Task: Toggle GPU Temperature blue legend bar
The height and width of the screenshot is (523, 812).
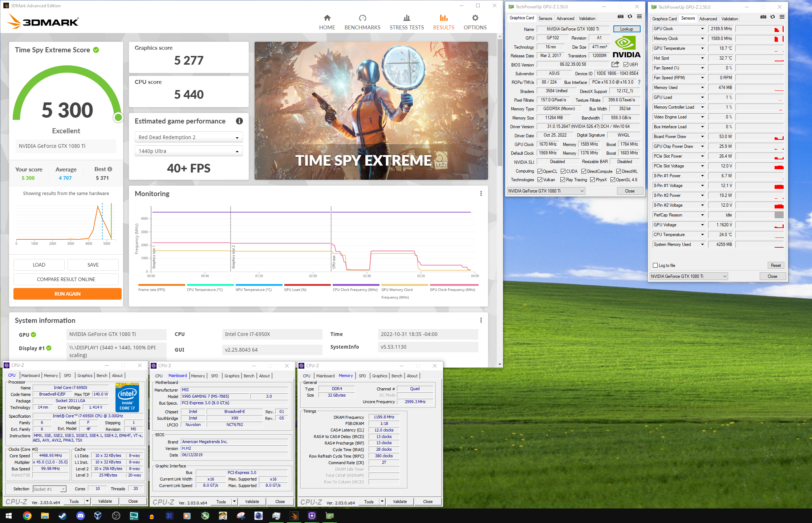Action: (x=259, y=285)
